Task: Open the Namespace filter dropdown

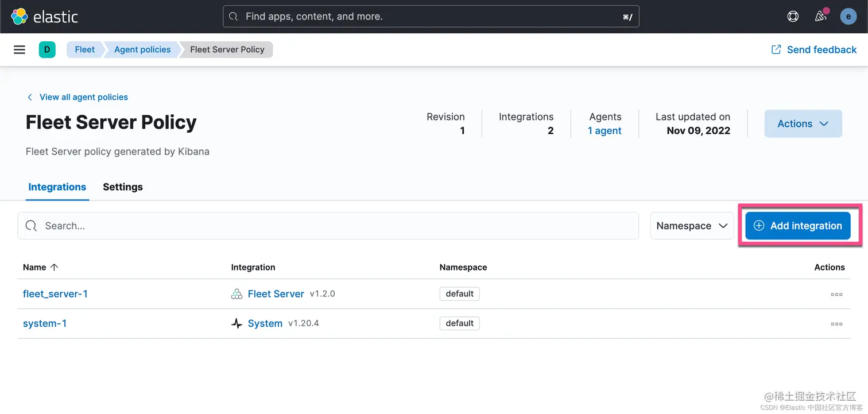Action: click(x=692, y=226)
